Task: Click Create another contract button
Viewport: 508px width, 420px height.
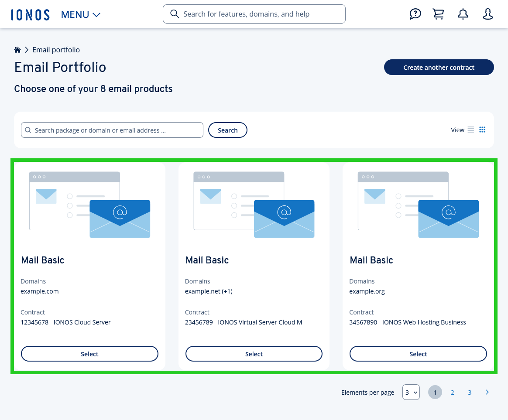Action: (439, 67)
